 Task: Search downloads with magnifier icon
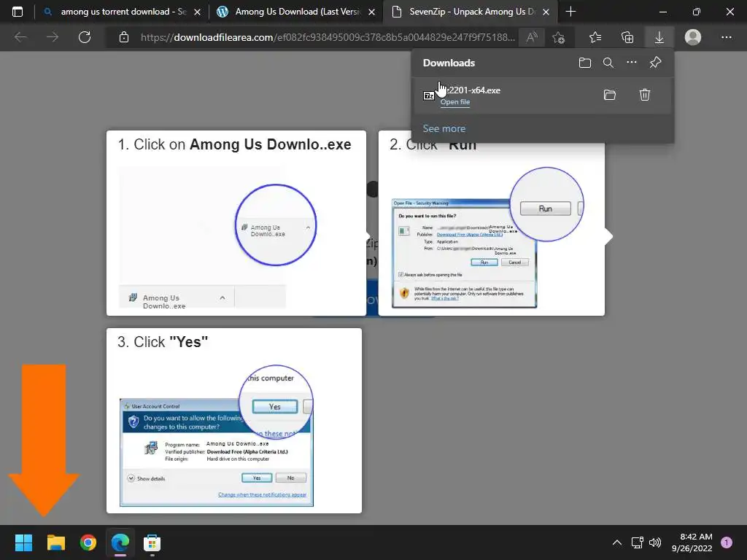pos(608,63)
